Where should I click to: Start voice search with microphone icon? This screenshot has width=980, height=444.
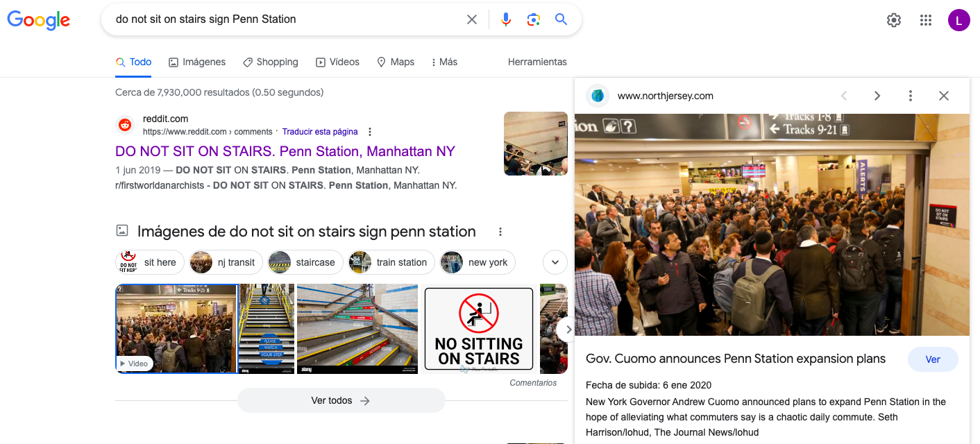click(506, 19)
